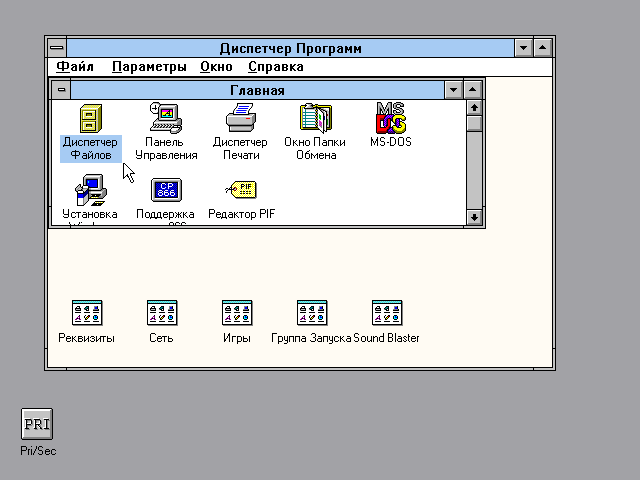Minimize the Главная group window

point(453,90)
